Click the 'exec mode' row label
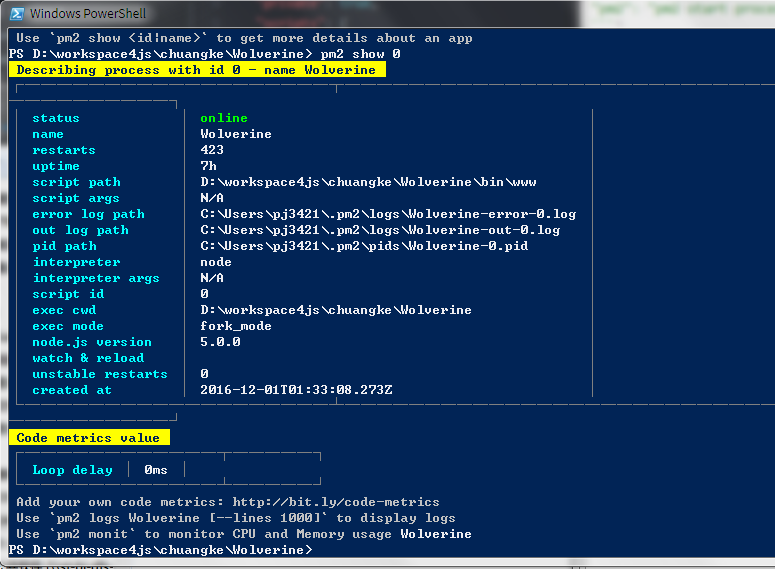 pos(68,326)
